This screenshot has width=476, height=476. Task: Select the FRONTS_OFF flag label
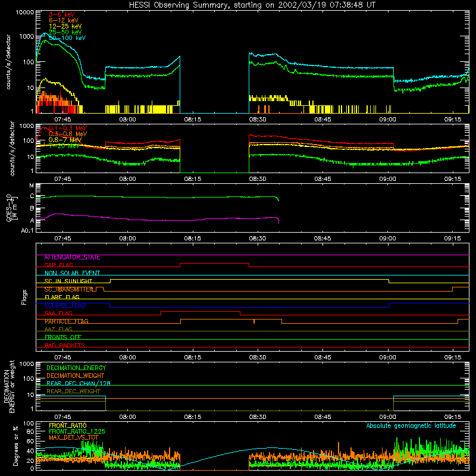pos(63,337)
